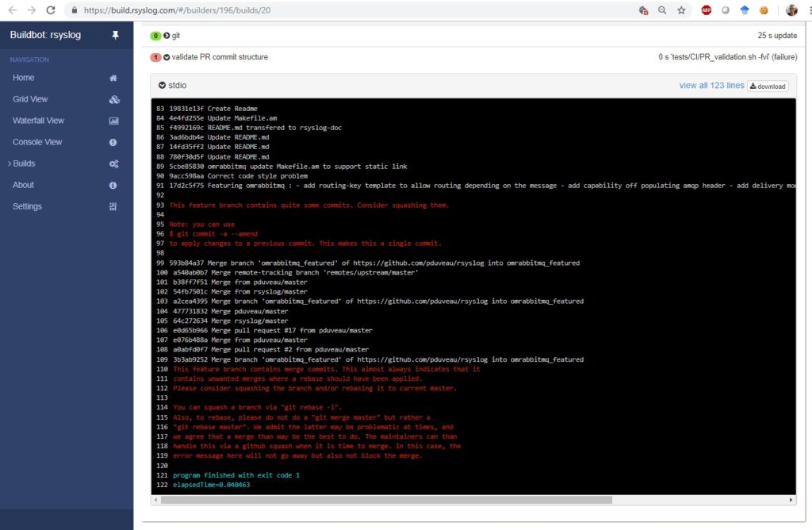812x530 pixels.
Task: Open Grid View in sidebar
Action: [x=30, y=99]
